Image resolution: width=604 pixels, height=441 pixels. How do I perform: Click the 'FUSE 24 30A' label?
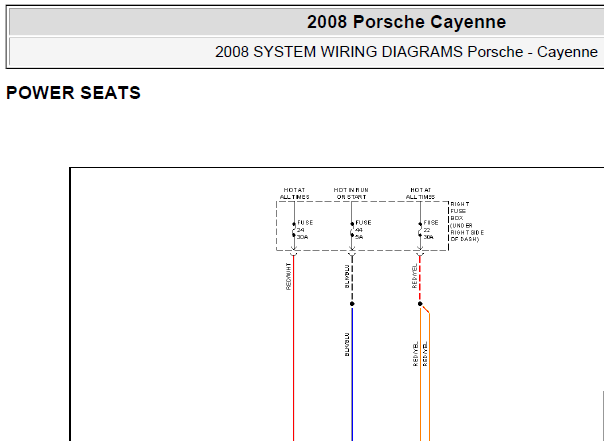305,230
